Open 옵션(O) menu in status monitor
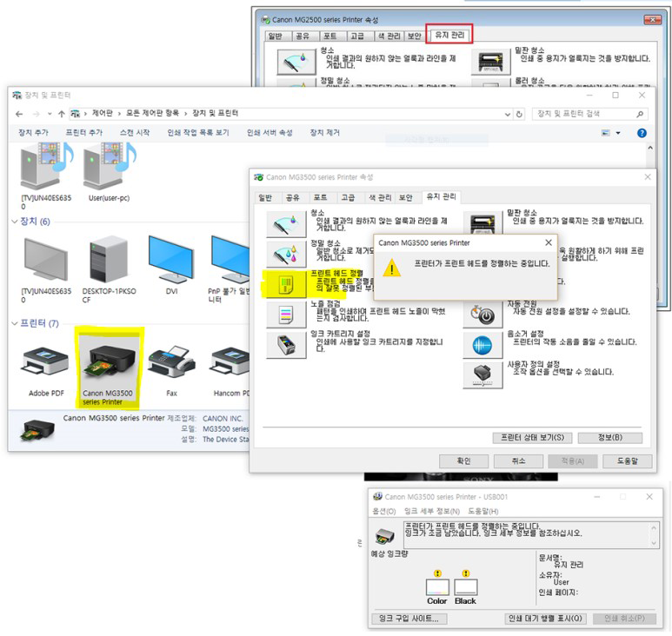This screenshot has width=672, height=636. [384, 511]
